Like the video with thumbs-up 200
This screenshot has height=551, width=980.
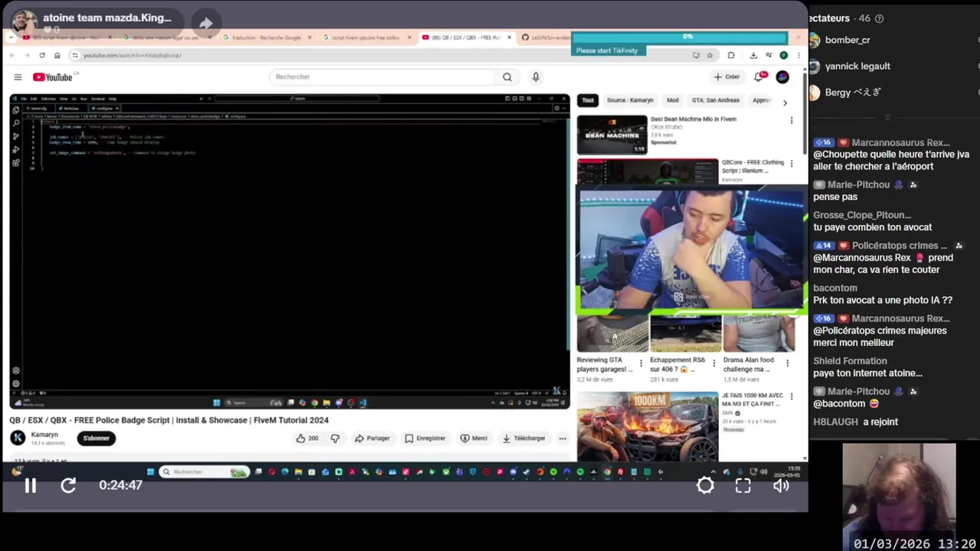308,439
